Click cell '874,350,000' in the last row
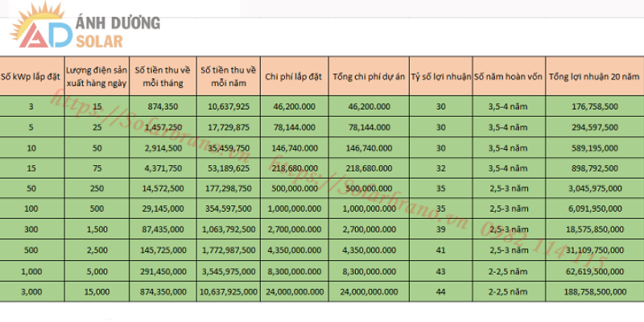Screen dimensions: 644x322 pyautogui.click(x=163, y=291)
